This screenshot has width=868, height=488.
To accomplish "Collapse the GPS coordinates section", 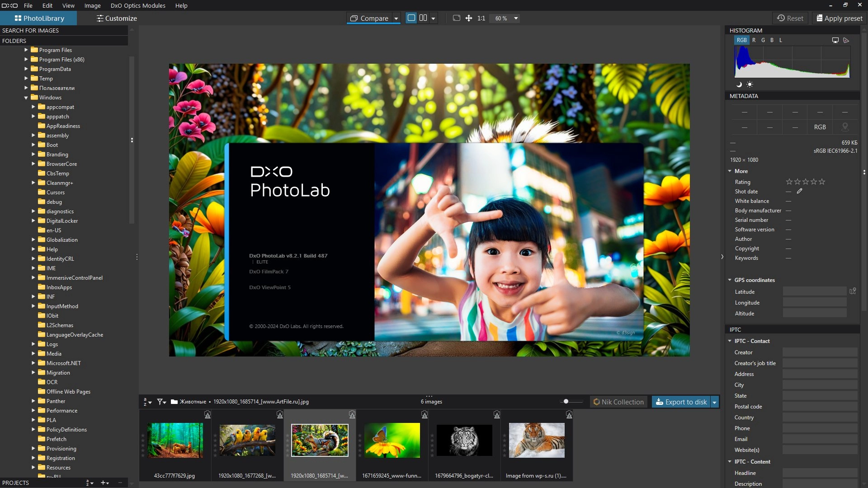I will (x=730, y=280).
